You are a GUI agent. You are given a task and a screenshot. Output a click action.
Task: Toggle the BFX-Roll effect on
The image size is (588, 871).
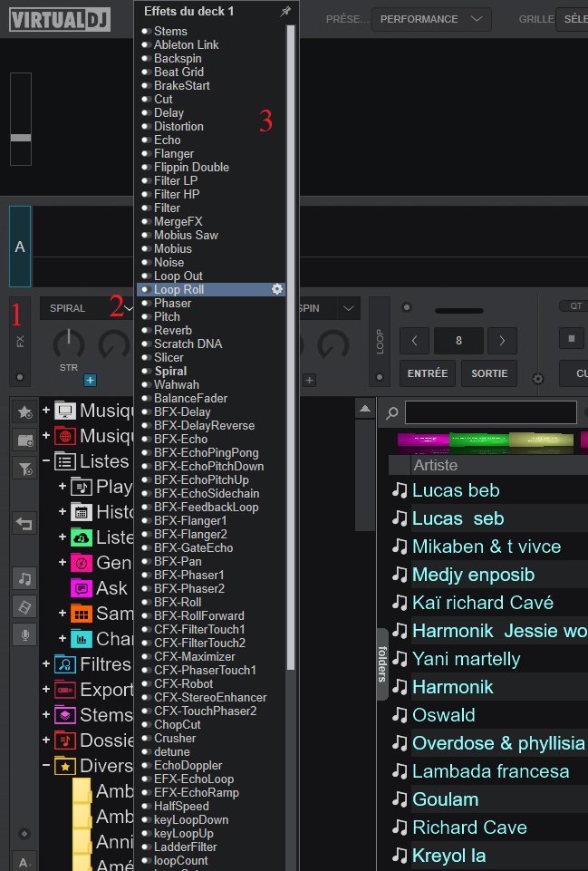click(x=146, y=602)
